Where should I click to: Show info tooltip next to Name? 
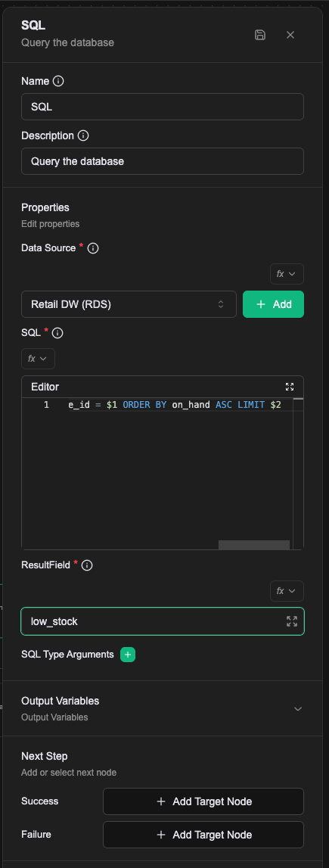click(x=58, y=82)
